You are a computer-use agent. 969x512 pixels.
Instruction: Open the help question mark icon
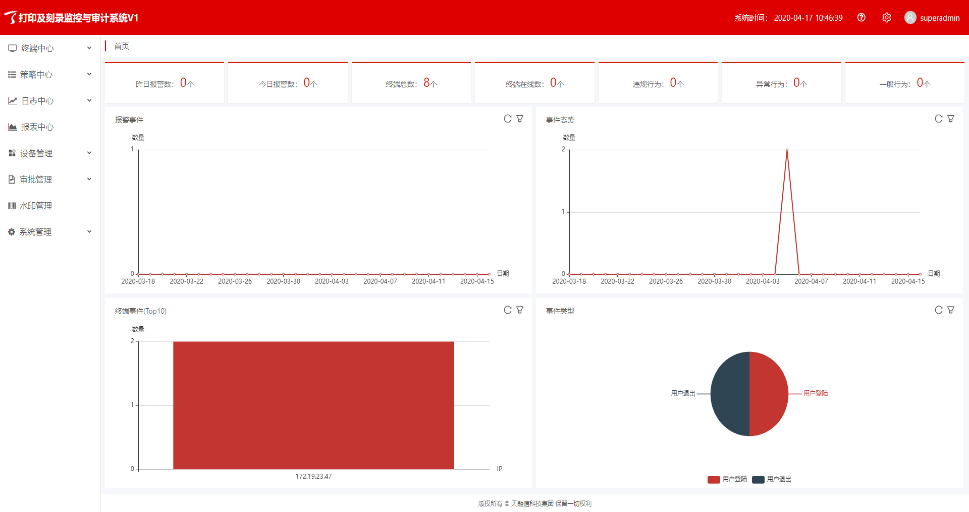861,17
